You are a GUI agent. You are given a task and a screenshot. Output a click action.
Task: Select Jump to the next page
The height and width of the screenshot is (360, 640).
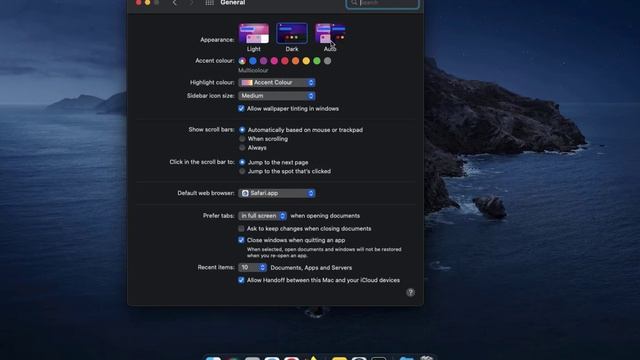click(x=242, y=162)
